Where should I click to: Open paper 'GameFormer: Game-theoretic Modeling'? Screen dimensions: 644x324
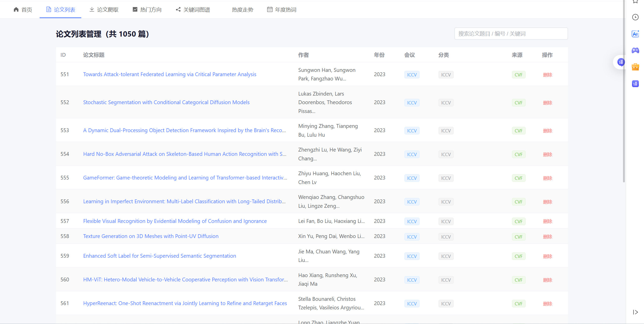pyautogui.click(x=185, y=178)
